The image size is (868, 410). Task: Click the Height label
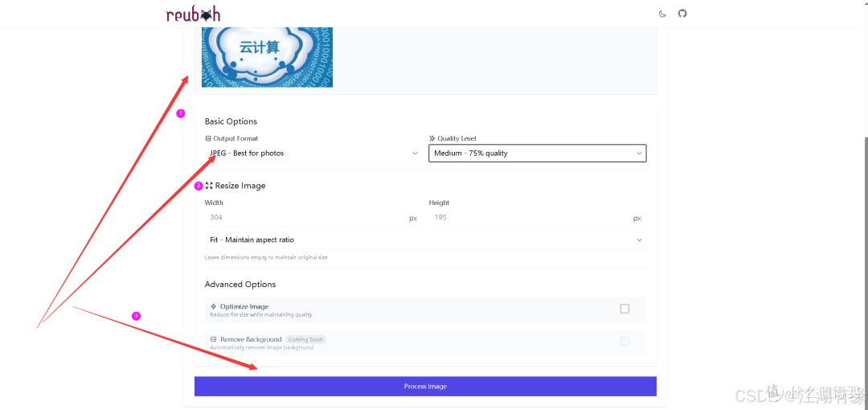(439, 203)
